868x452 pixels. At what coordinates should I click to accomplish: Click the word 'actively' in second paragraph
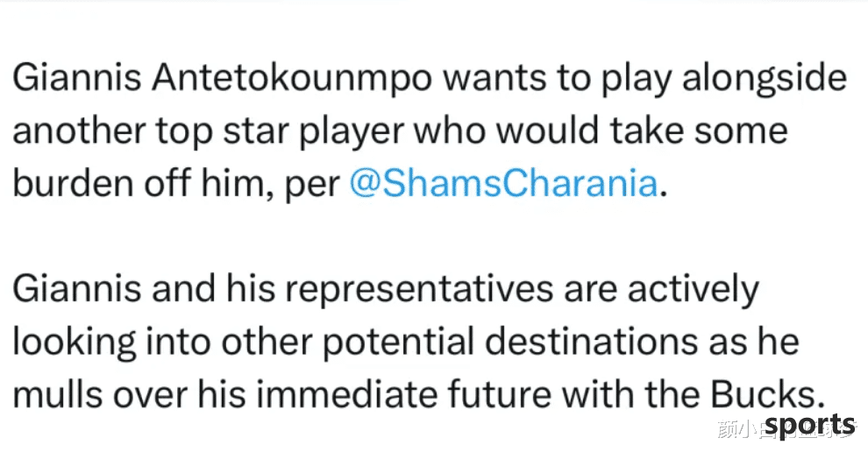[x=693, y=291]
